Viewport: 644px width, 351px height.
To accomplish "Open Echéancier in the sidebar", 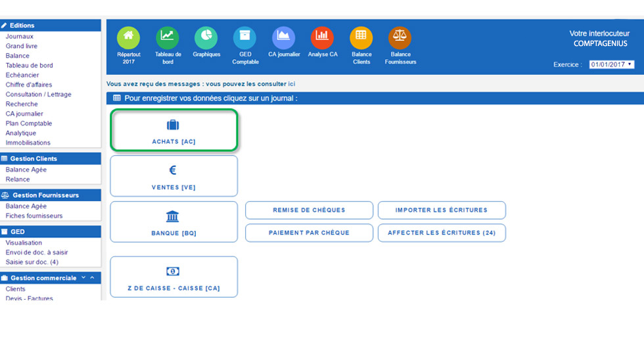I will pyautogui.click(x=22, y=75).
